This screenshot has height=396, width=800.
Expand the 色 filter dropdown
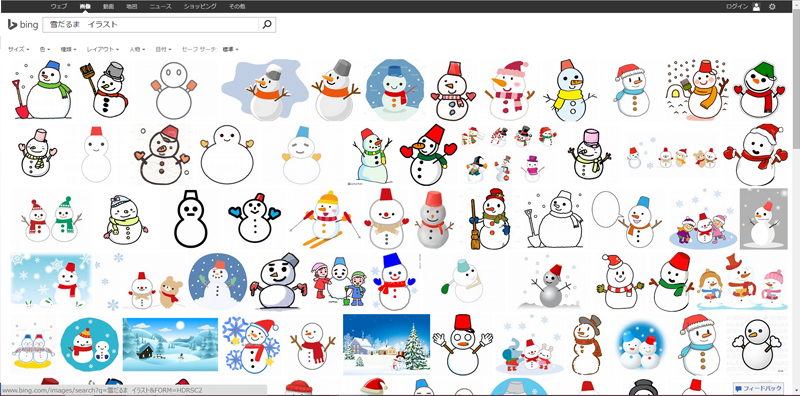pos(45,50)
